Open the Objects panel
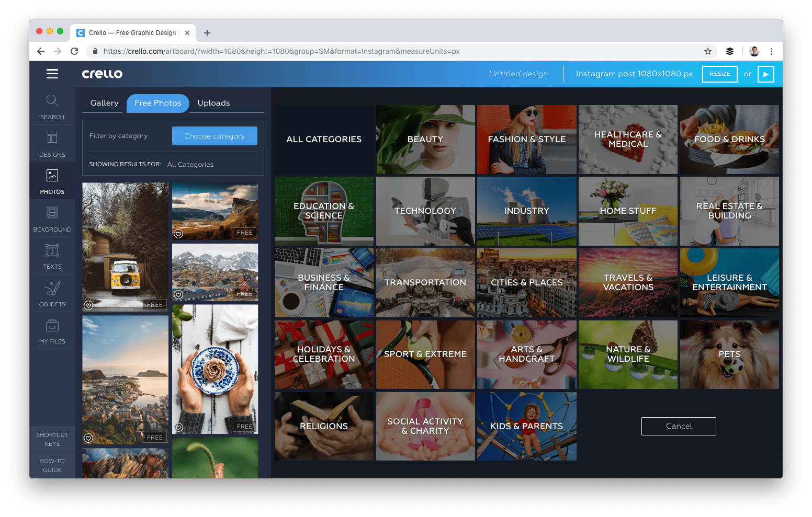The height and width of the screenshot is (517, 812). pos(52,293)
